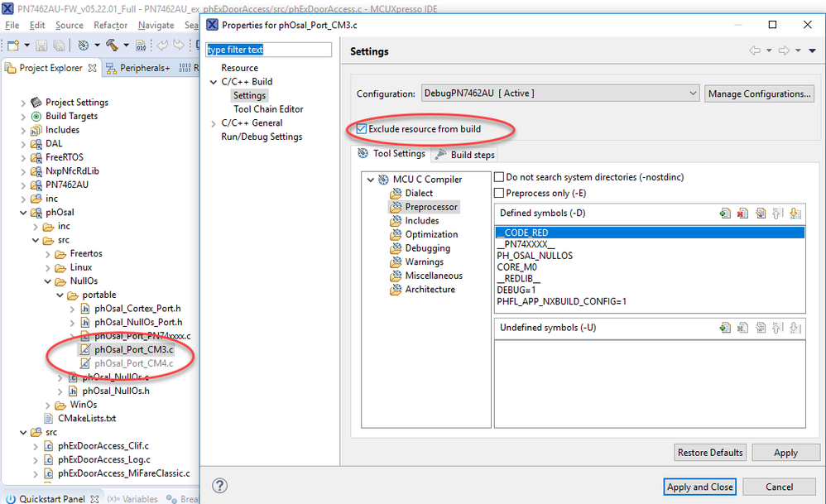Viewport: 826px width, 504px height.
Task: Add a defined symbol (-D) icon
Action: click(725, 214)
